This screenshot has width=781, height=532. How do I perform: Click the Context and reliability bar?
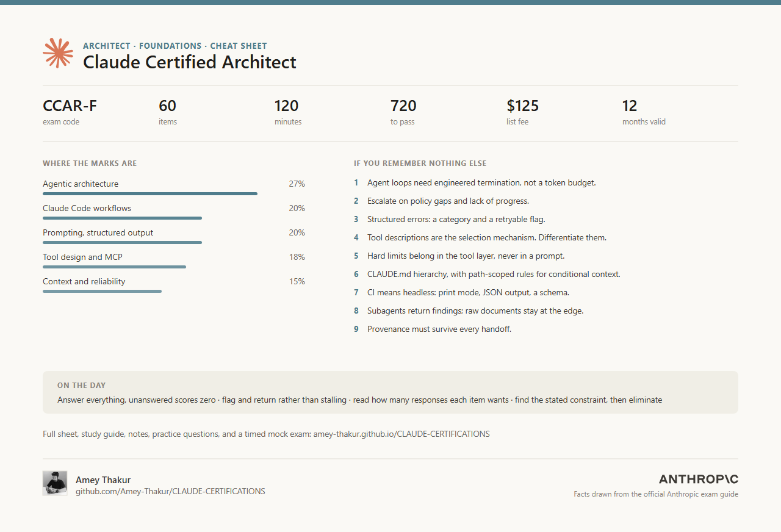102,292
